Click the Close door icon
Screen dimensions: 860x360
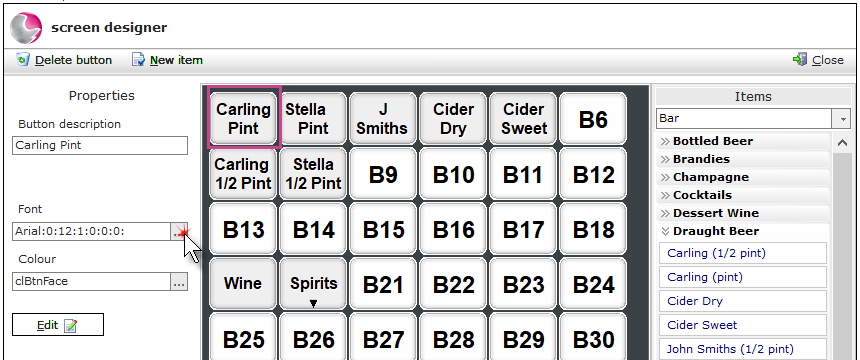pyautogui.click(x=800, y=59)
